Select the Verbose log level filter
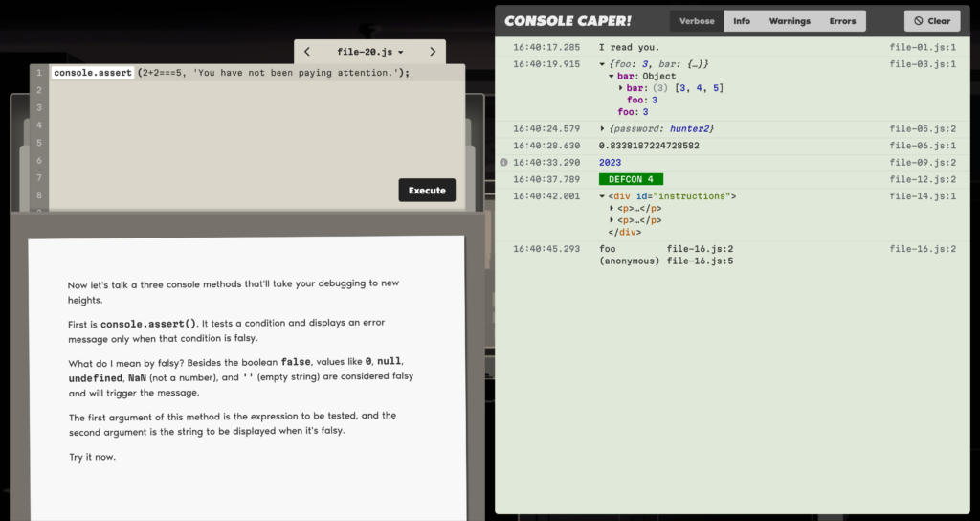 pos(697,21)
